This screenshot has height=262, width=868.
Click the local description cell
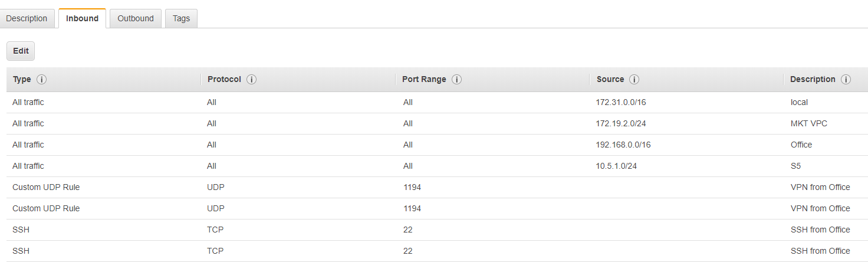tap(799, 102)
